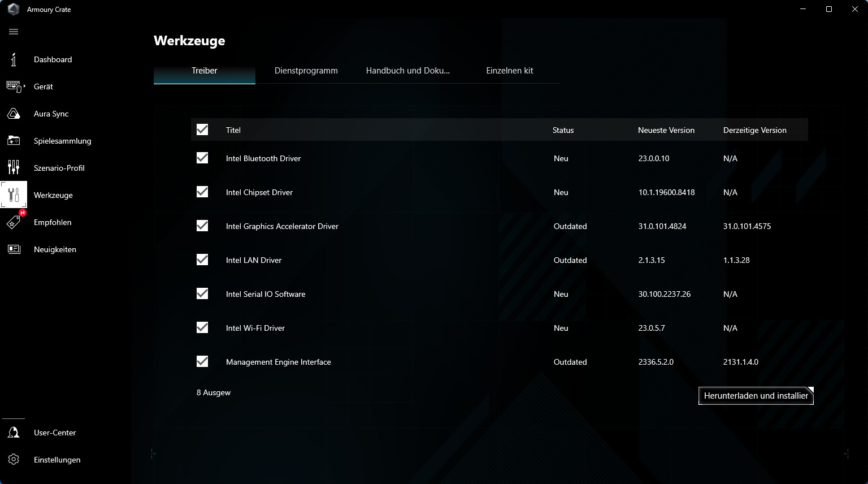The height and width of the screenshot is (484, 868).
Task: Select the Aura Sync icon
Action: (x=14, y=114)
